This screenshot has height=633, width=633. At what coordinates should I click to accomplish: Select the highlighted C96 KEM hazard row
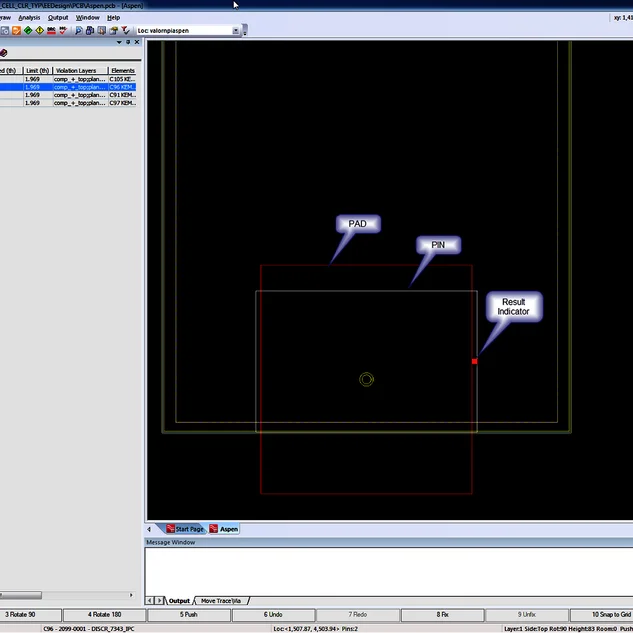coord(68,87)
